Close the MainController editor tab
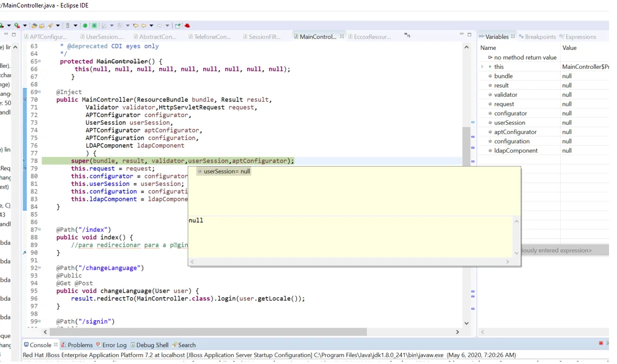Image resolution: width=617 pixels, height=364 pixels. (342, 36)
